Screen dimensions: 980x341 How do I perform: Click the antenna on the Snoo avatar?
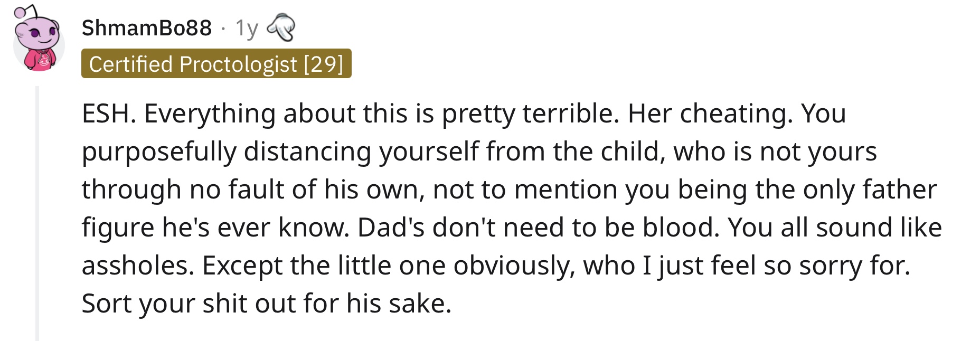pyautogui.click(x=24, y=12)
